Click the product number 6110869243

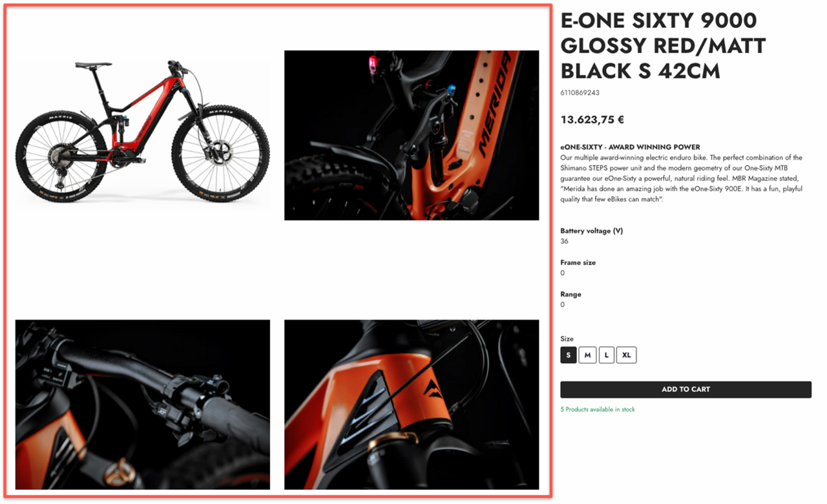click(x=580, y=93)
